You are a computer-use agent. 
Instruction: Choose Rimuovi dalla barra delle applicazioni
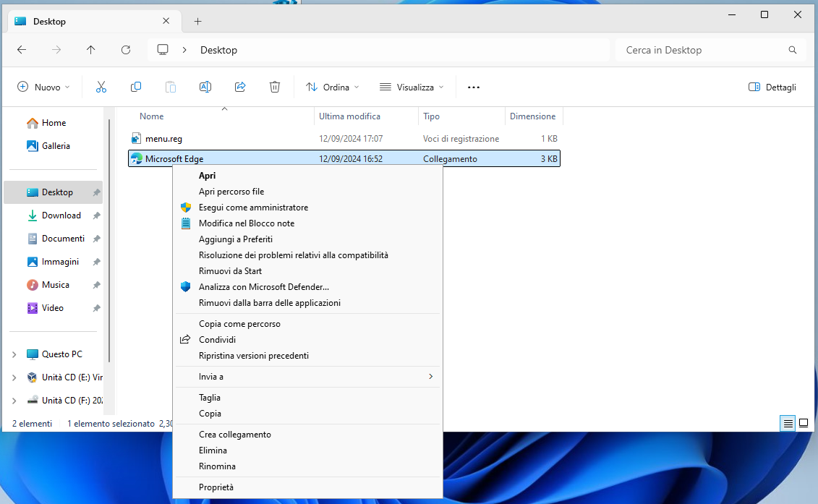pos(308,303)
